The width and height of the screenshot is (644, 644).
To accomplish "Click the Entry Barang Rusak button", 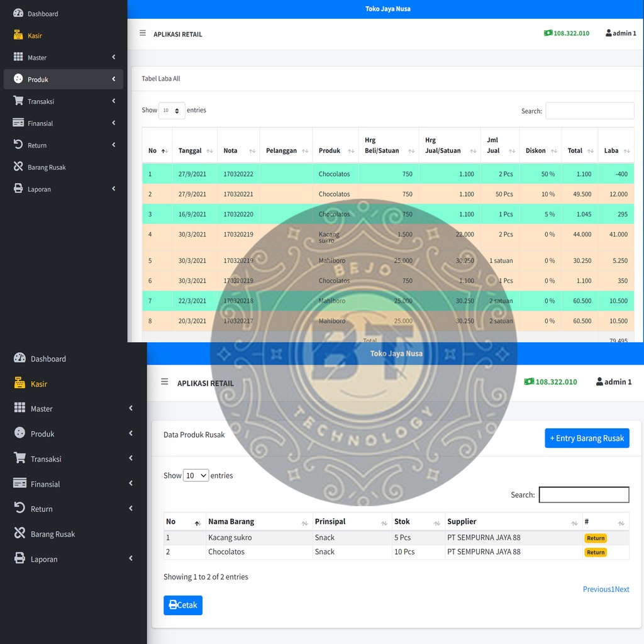I will point(587,438).
